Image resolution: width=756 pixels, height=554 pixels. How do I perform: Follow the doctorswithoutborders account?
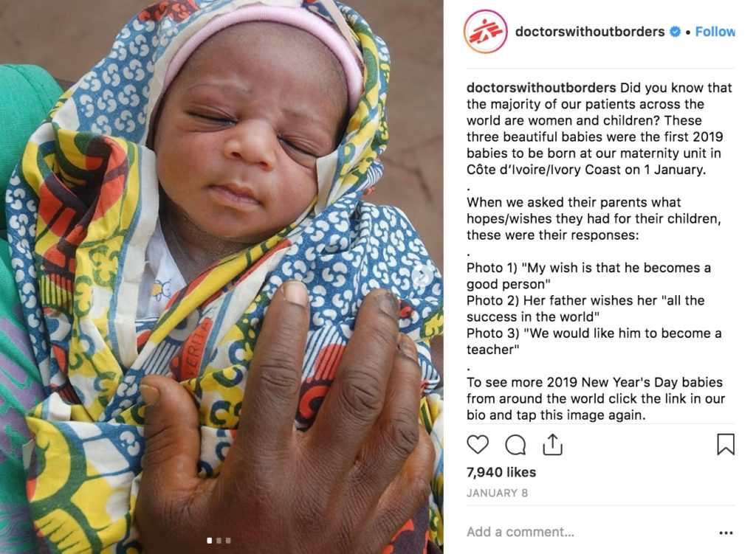(715, 32)
